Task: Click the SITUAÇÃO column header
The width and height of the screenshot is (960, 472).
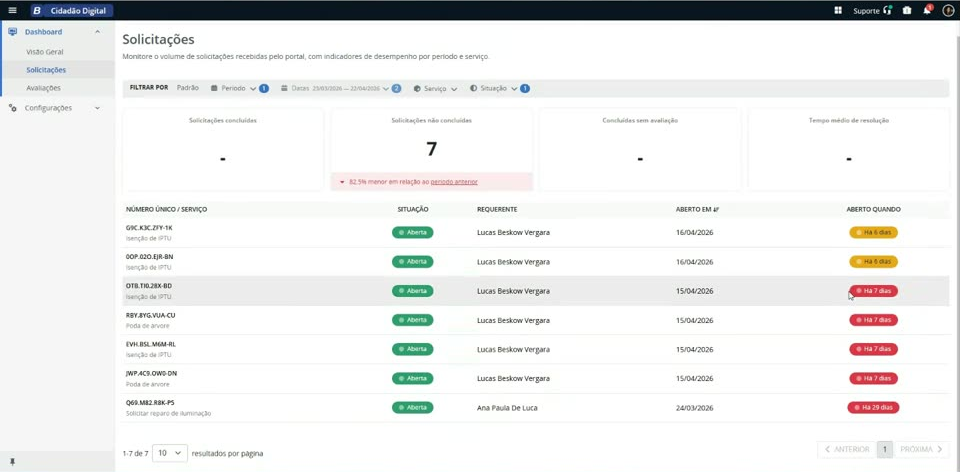Action: (413, 209)
